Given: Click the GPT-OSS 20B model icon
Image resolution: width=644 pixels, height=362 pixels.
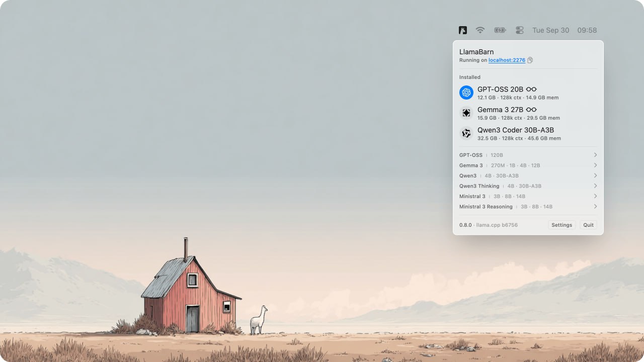Looking at the screenshot, I should point(466,93).
